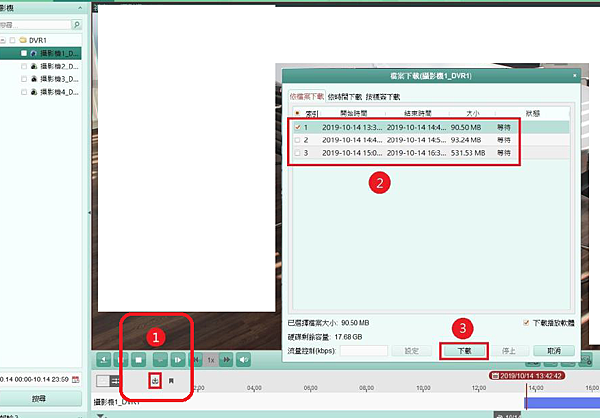Image resolution: width=600 pixels, height=418 pixels.
Task: Click the triangle expander below the timeline
Action: click(x=100, y=415)
